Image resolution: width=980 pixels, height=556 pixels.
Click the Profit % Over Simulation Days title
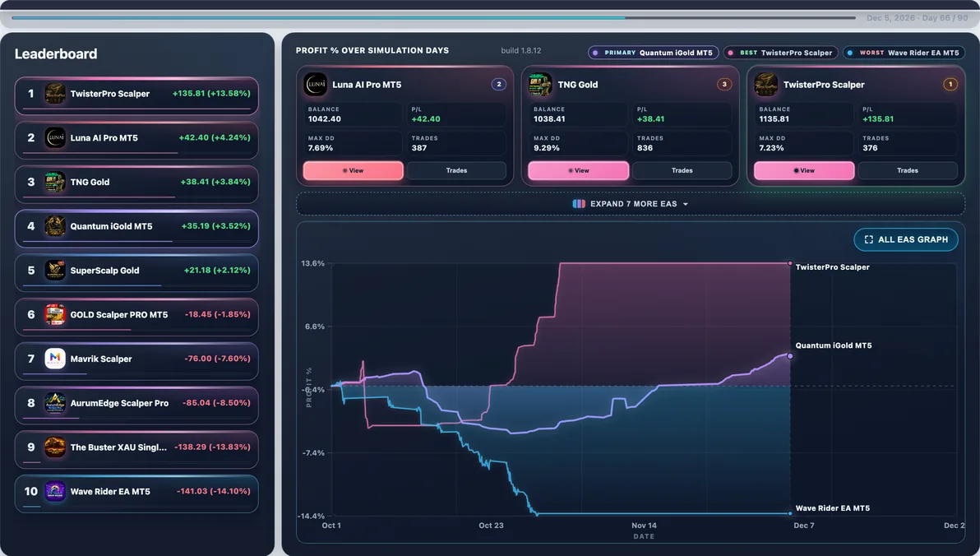coord(372,51)
